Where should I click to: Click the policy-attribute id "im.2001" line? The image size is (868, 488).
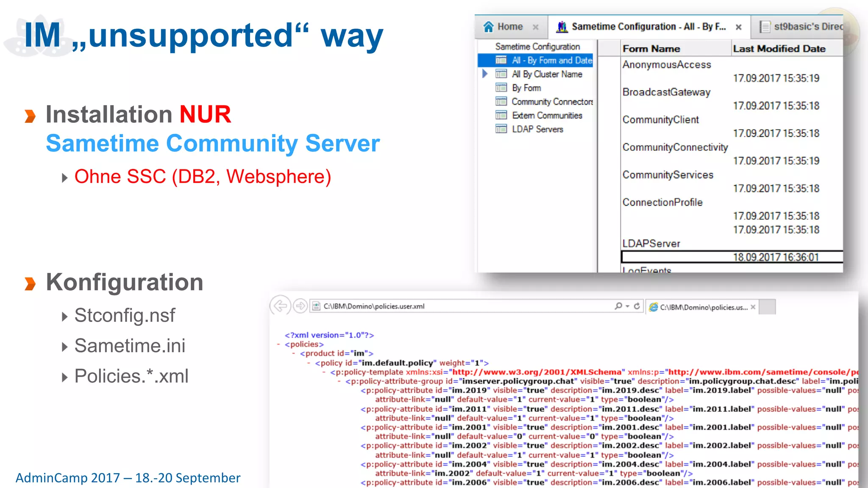coord(609,427)
